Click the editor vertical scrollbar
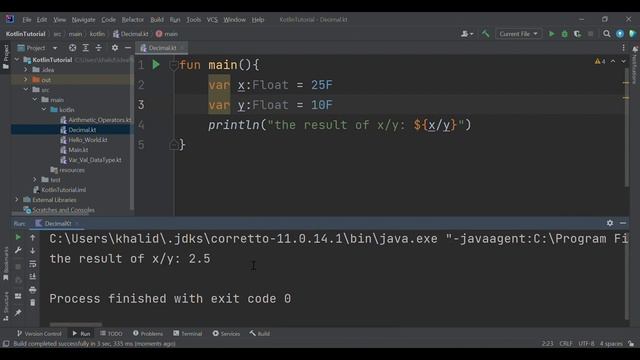640x360 pixels. click(x=627, y=127)
